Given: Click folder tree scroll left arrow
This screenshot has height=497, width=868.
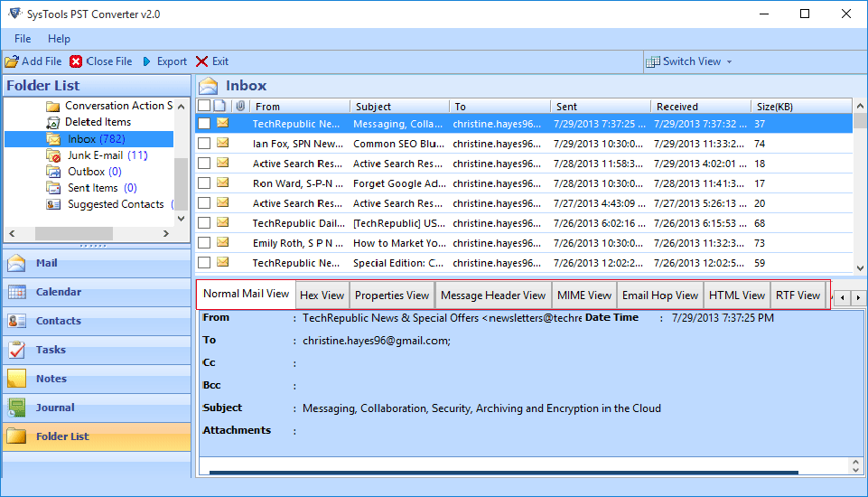Looking at the screenshot, I should point(12,234).
